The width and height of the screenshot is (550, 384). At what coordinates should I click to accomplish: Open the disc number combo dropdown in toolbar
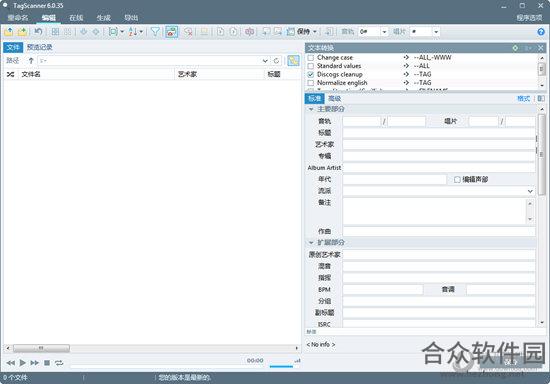tap(436, 32)
